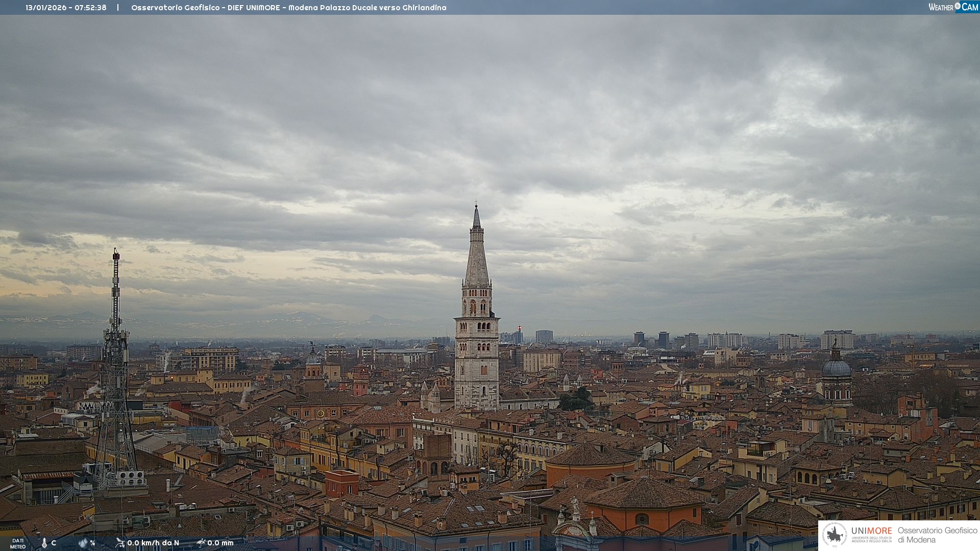Click the Osservatorio Geofisico di Modena text
980x551 pixels.
(x=937, y=535)
